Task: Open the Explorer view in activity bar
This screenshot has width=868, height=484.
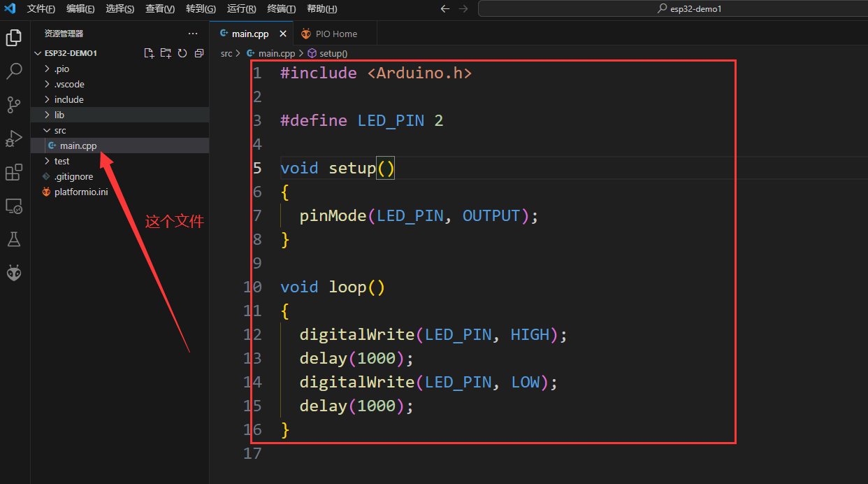Action: coord(13,37)
